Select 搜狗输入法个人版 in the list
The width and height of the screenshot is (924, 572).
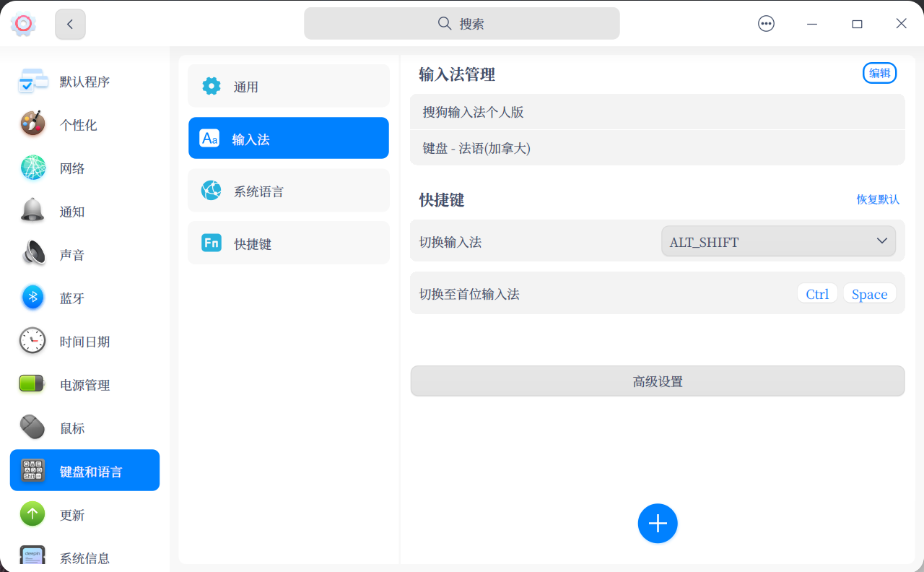coord(658,112)
